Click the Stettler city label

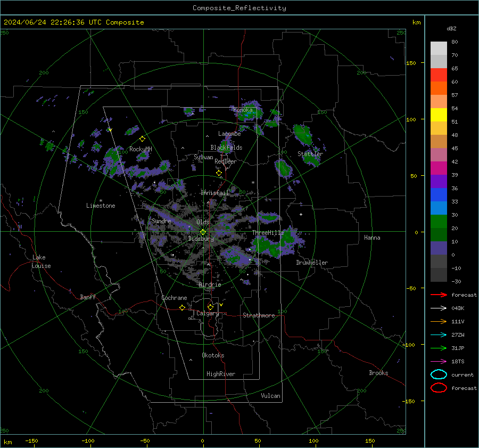pyautogui.click(x=310, y=154)
